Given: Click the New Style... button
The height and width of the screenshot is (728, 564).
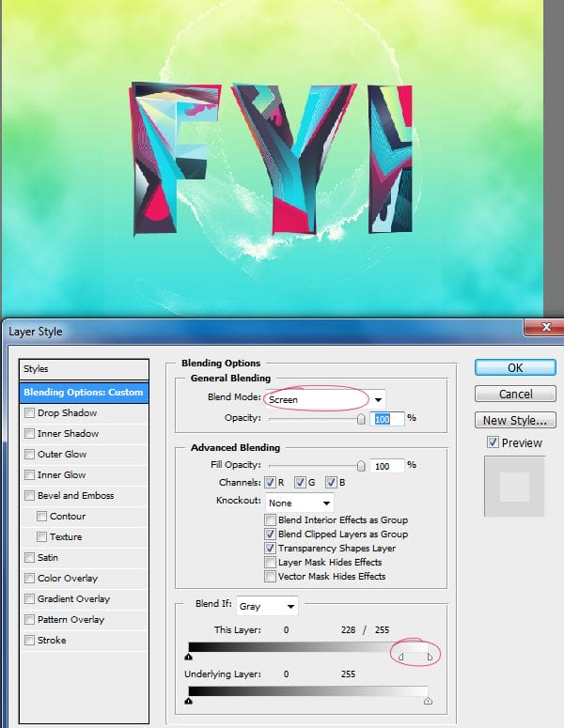Looking at the screenshot, I should click(x=515, y=420).
